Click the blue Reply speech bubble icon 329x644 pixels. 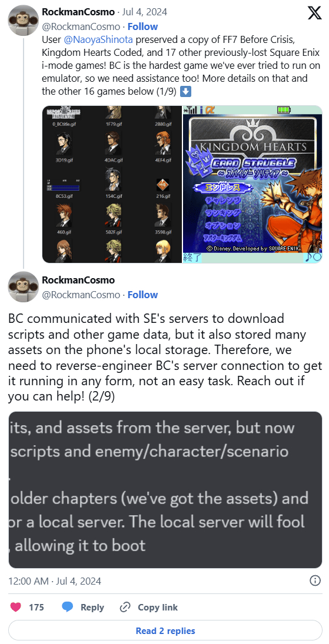[x=68, y=607]
